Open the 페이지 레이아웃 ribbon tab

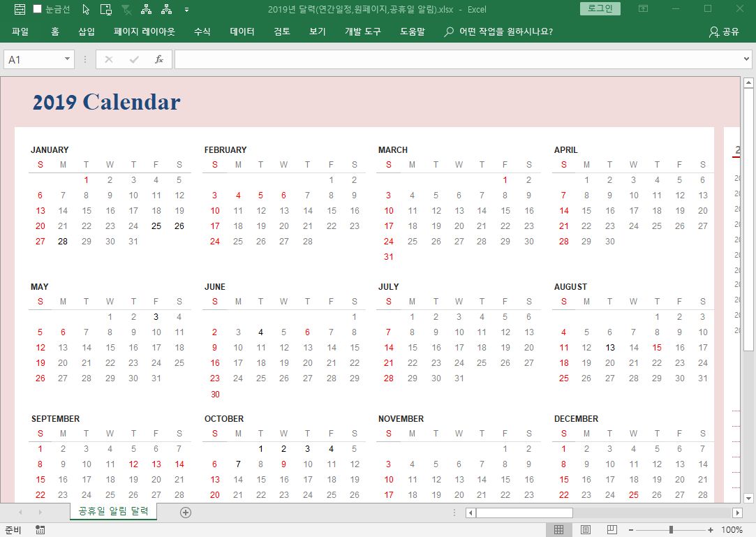(144, 31)
